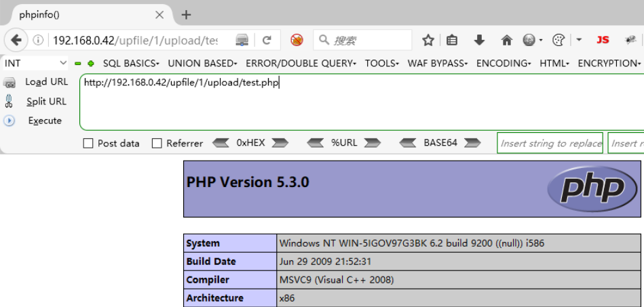Screen dimensions: 644x307
Task: Expand the globe icon dropdown arrow
Action: (x=541, y=40)
